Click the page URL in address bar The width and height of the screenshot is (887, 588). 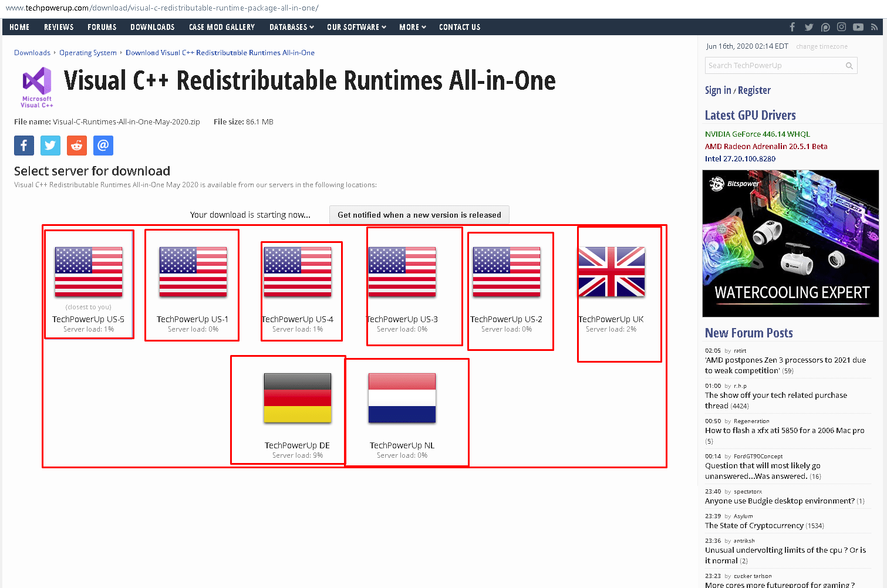click(x=162, y=8)
